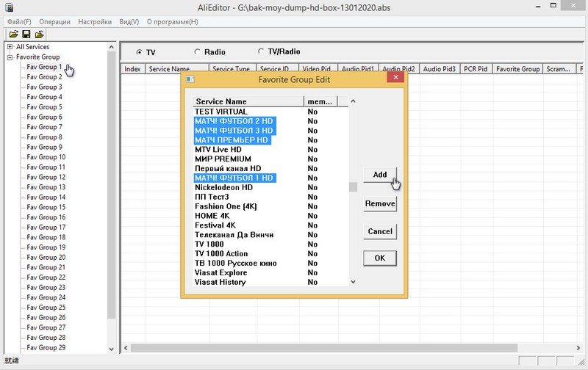Select Fav Group 24 in the tree

click(x=46, y=298)
